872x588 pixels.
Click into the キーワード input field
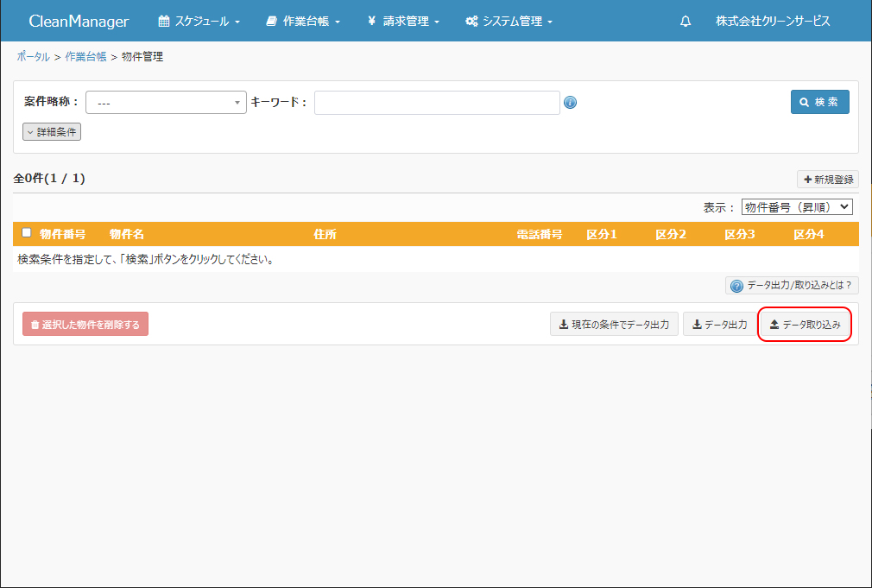[437, 103]
